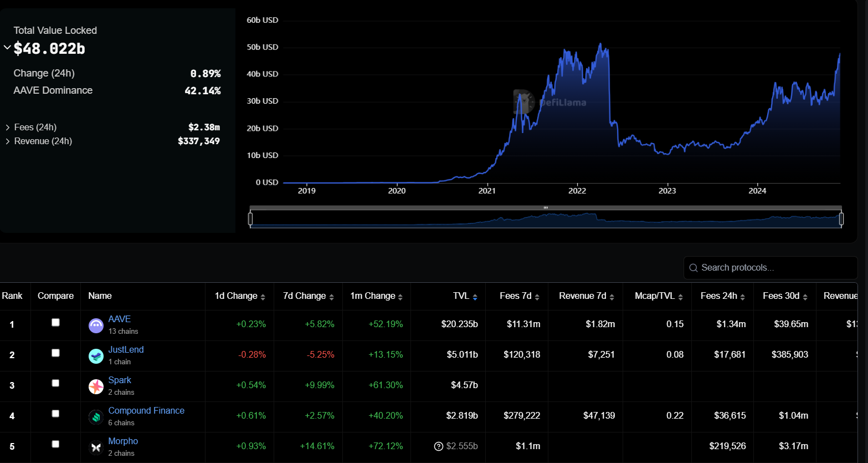868x463 pixels.
Task: Click the Morpho protocol logo icon
Action: 96,447
